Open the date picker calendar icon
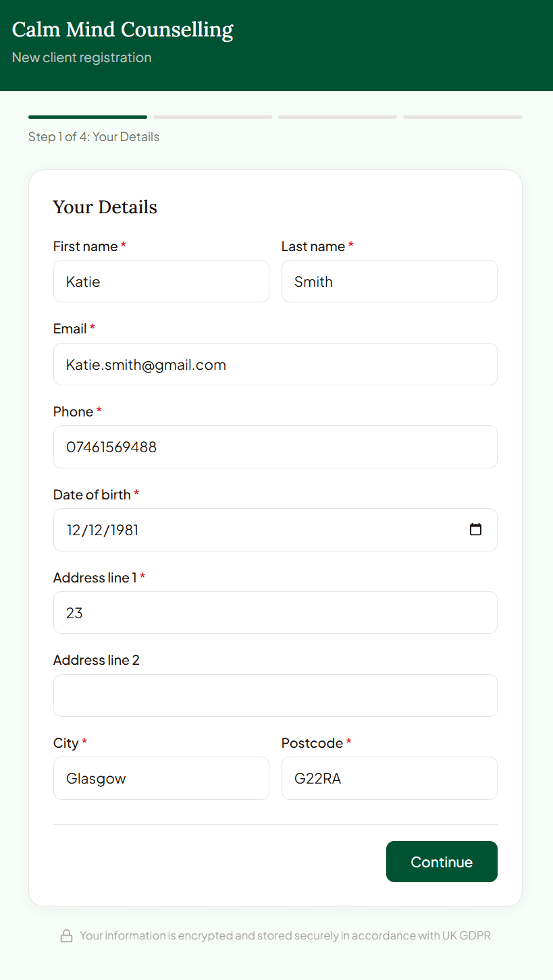Screen dimensions: 553x980 [x=475, y=530]
